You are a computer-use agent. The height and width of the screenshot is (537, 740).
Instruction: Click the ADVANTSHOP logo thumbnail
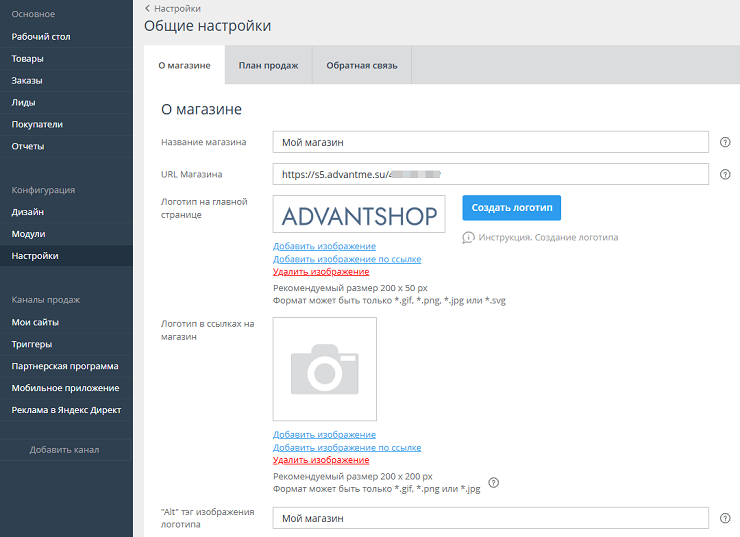pos(359,215)
